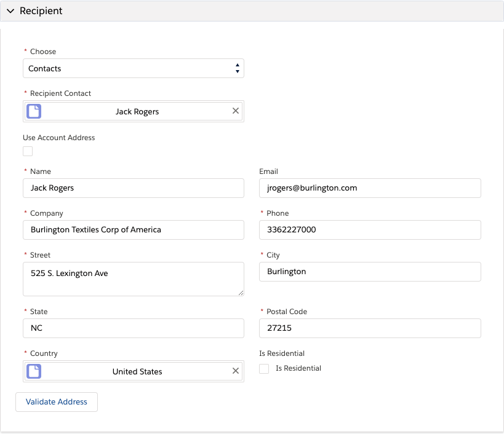Click the City field containing Burlington

pos(370,272)
